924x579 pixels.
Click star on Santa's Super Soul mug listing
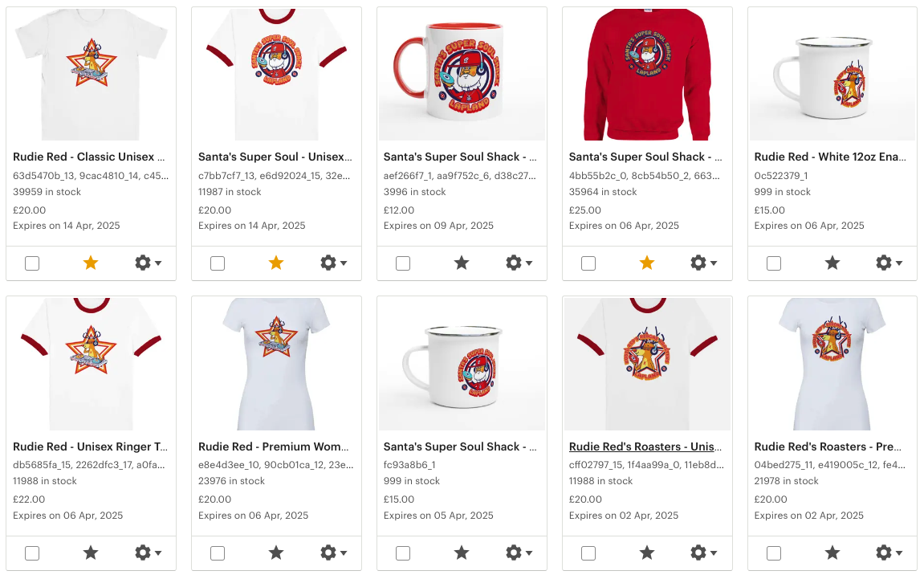click(462, 263)
